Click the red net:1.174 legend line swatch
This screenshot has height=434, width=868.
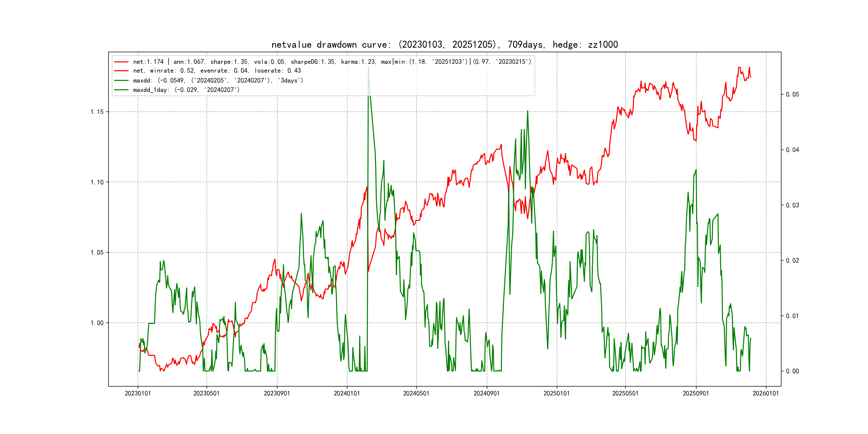121,62
